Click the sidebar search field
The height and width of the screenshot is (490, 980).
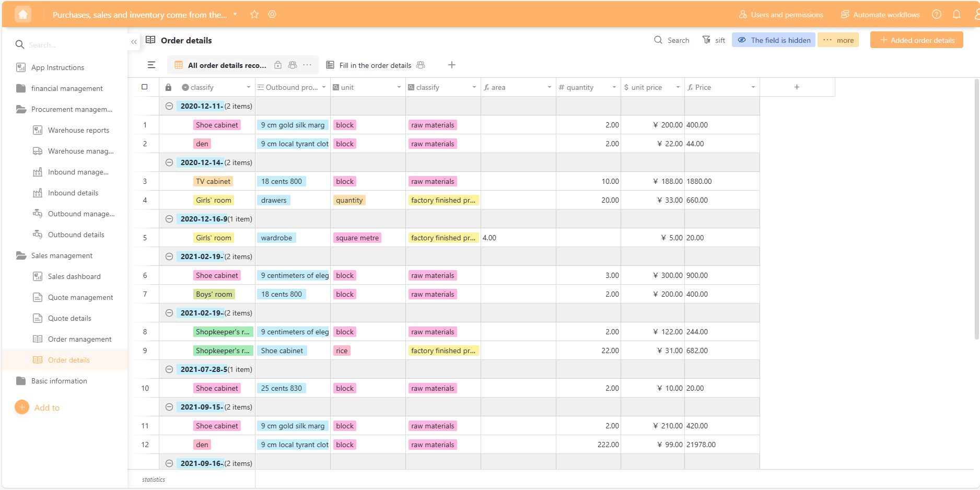68,45
